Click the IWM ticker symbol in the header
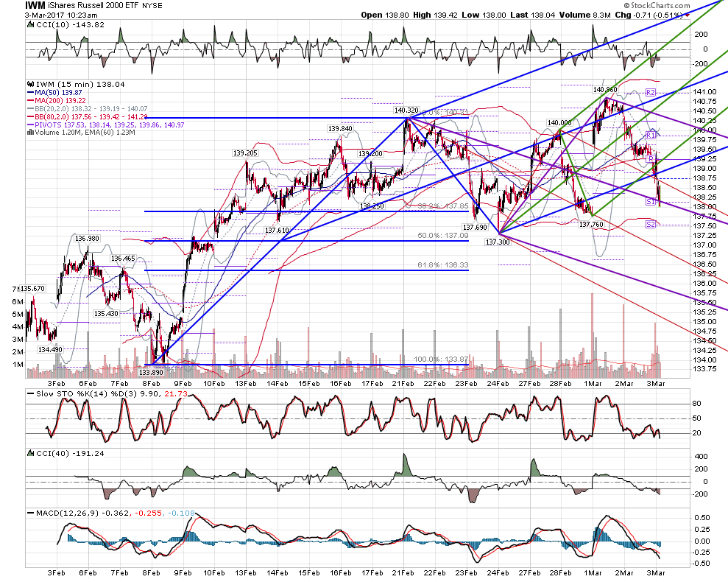Image resolution: width=728 pixels, height=582 pixels. (35, 6)
